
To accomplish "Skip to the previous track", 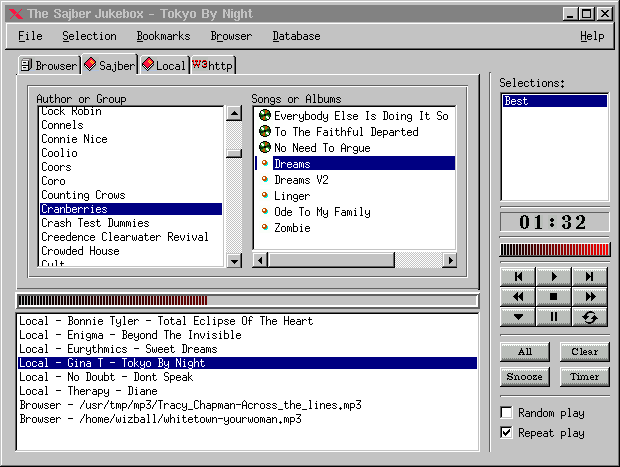I will 518,276.
